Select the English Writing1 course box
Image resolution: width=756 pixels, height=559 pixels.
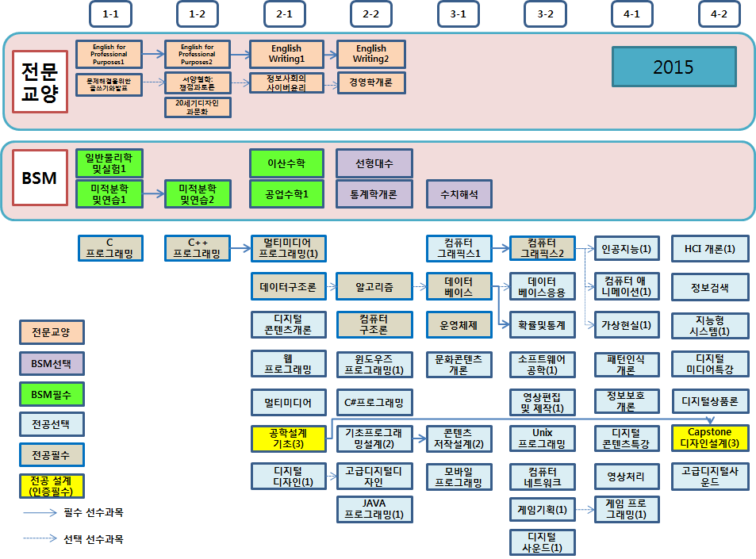tap(287, 54)
